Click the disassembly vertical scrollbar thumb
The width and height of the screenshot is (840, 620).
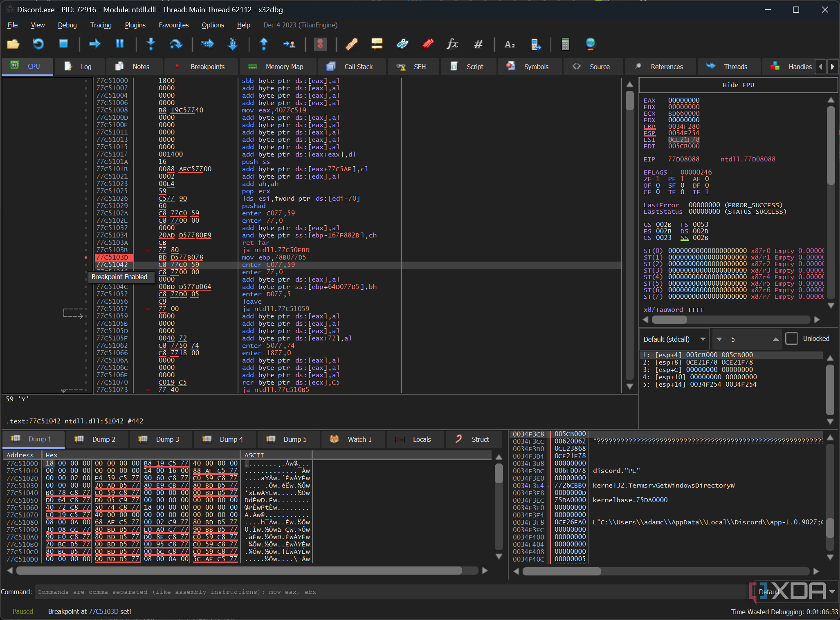point(630,100)
